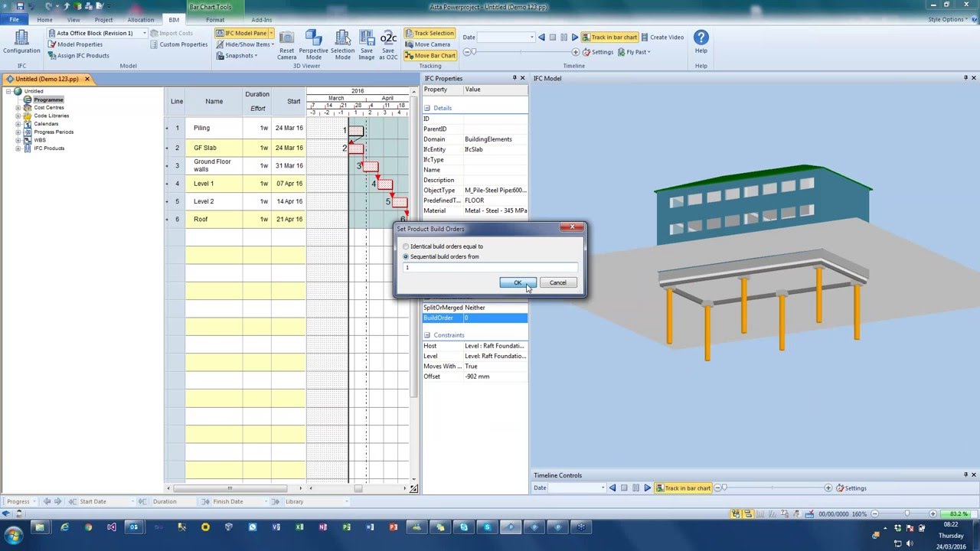Open Internet Explorer from taskbar
This screenshot has height=551, width=980.
64,527
